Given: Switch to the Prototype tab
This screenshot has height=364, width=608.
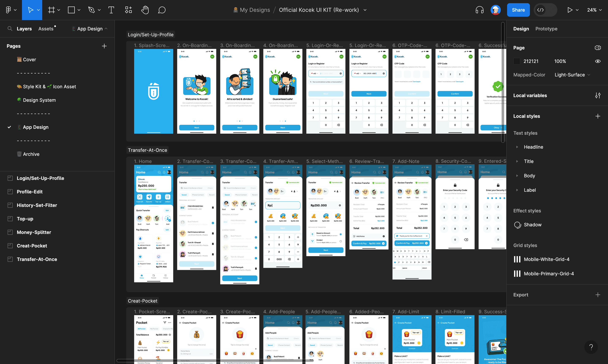Looking at the screenshot, I should [x=546, y=29].
